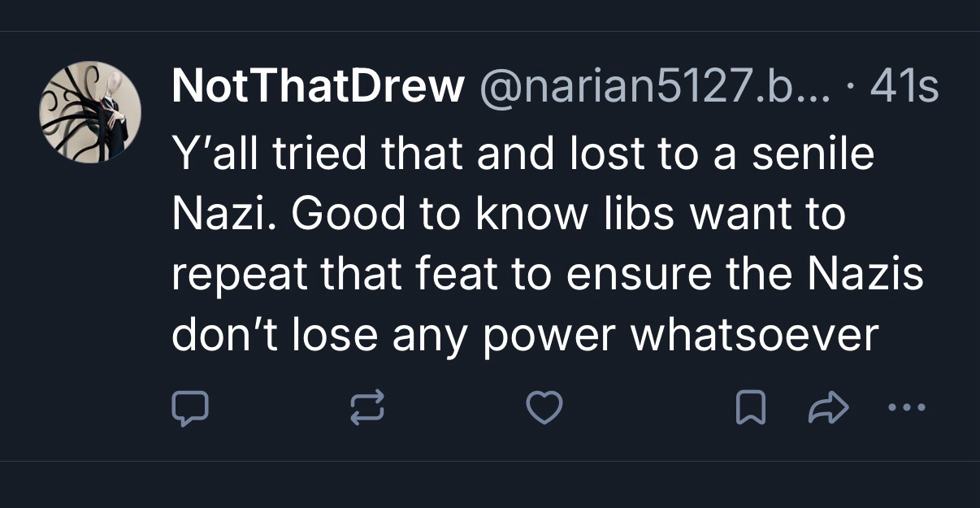
Task: Click the line starting "repeat that feat"
Action: (547, 274)
